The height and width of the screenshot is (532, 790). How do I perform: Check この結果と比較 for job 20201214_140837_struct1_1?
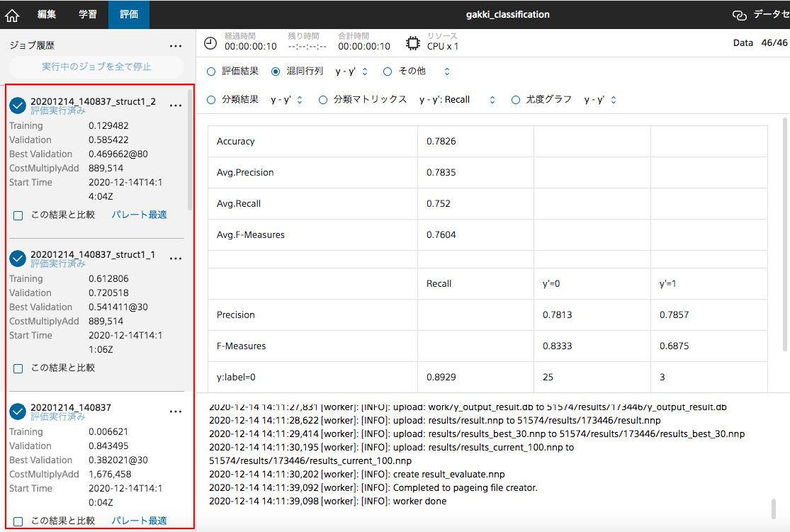click(x=18, y=368)
